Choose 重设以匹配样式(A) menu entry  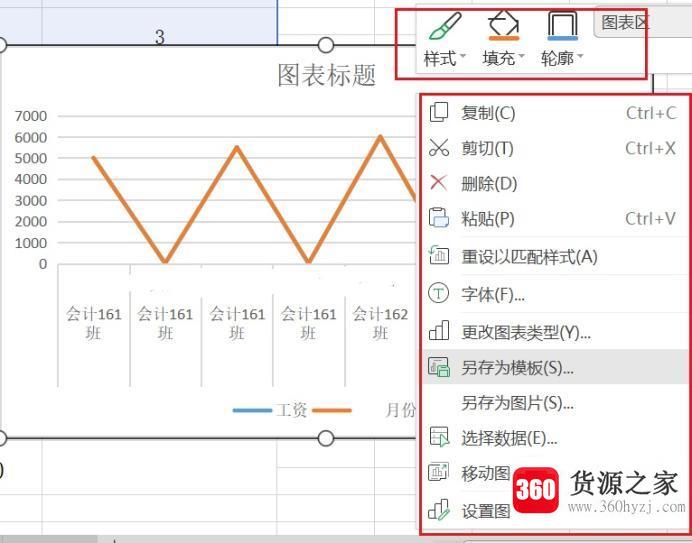(x=554, y=256)
